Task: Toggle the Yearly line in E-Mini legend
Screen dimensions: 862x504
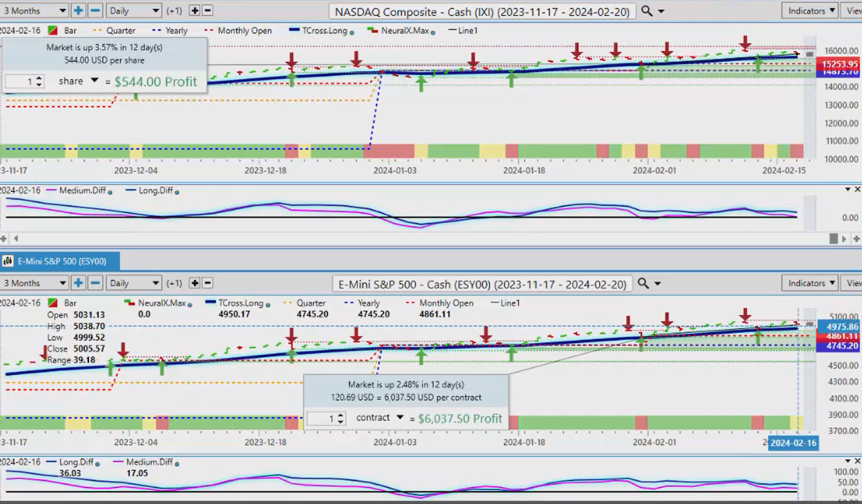Action: point(362,303)
